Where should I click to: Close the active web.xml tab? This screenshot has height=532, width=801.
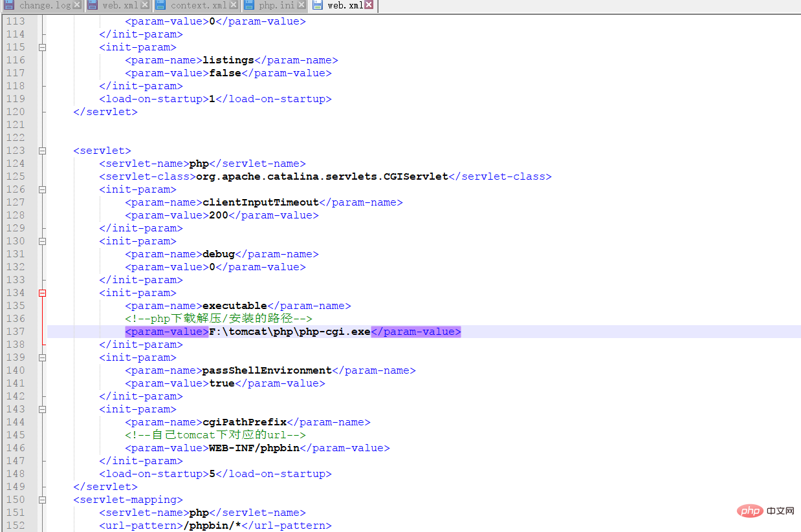click(369, 5)
